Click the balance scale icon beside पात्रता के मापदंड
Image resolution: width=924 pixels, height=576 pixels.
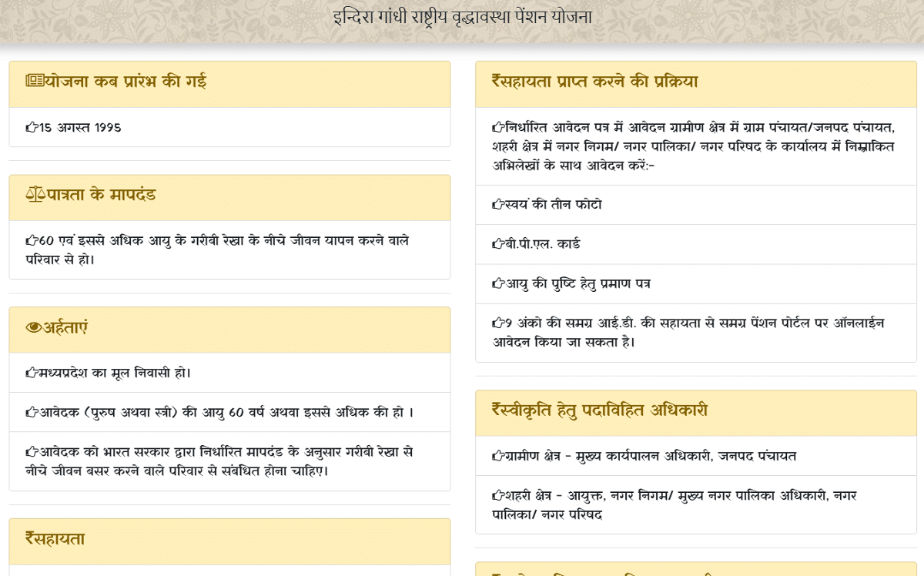(35, 195)
